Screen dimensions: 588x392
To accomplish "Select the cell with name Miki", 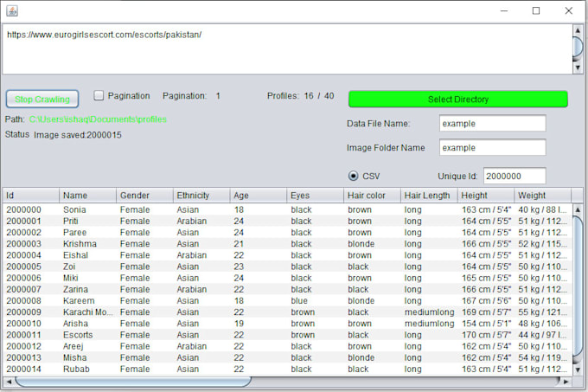I will coord(87,278).
